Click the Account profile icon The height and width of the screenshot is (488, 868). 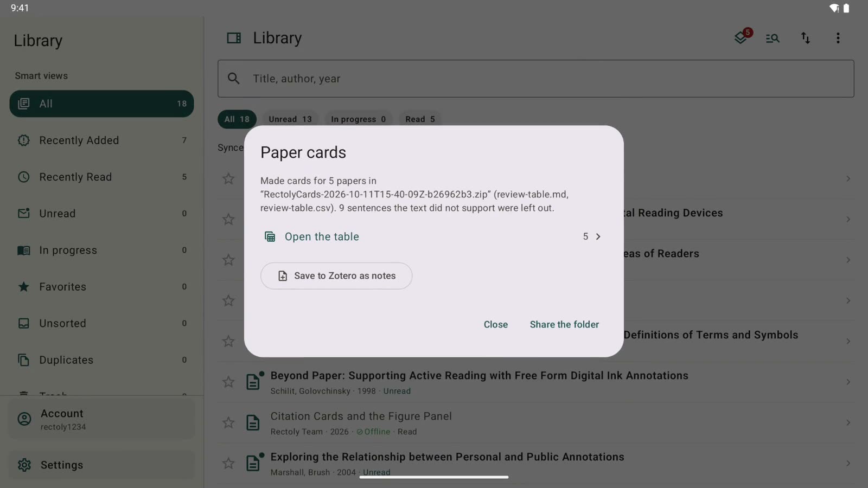point(24,419)
